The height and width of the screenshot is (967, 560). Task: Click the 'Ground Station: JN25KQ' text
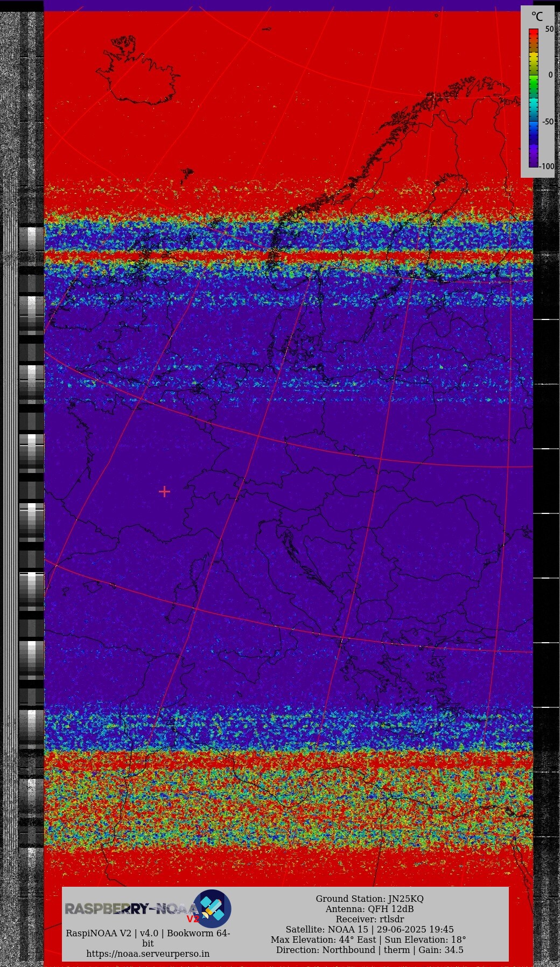(369, 899)
